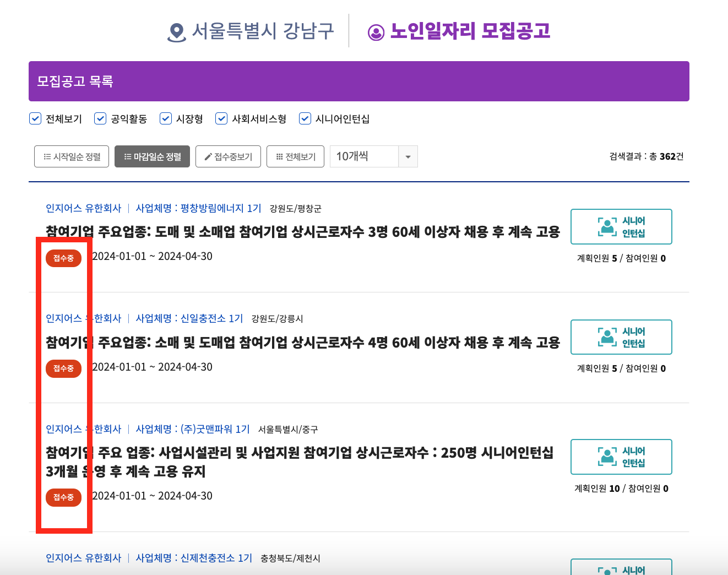This screenshot has height=575, width=728.
Task: Open the 10개씩 per-page dropdown
Action: click(373, 156)
